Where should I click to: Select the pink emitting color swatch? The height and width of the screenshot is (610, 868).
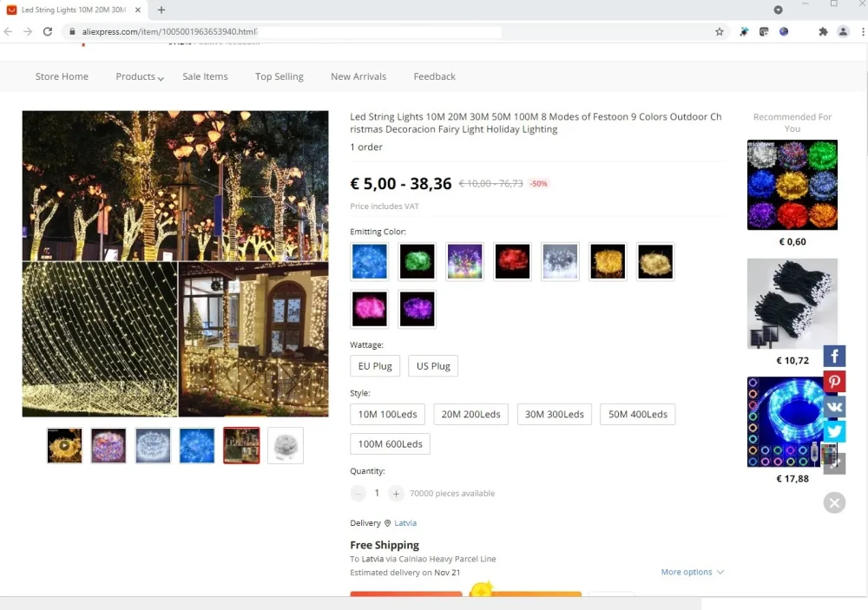369,309
